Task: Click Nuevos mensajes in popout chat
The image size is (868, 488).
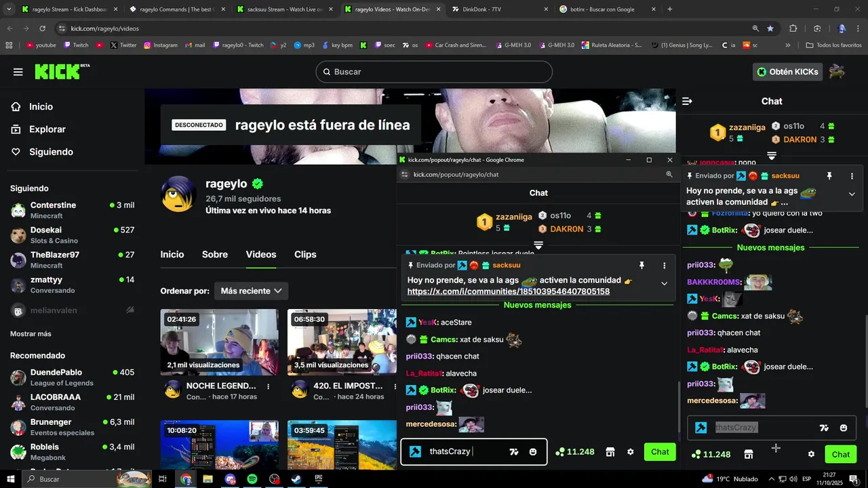Action: [537, 305]
